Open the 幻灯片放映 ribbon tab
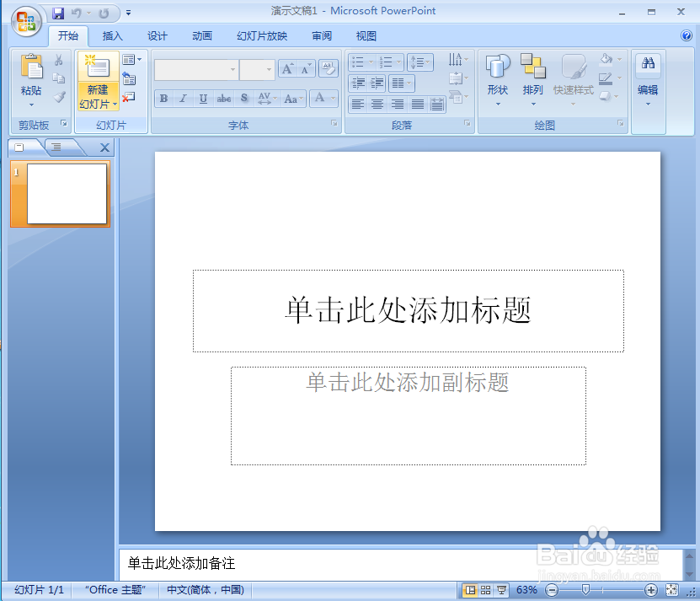Screen dimensions: 700x601 [262, 35]
